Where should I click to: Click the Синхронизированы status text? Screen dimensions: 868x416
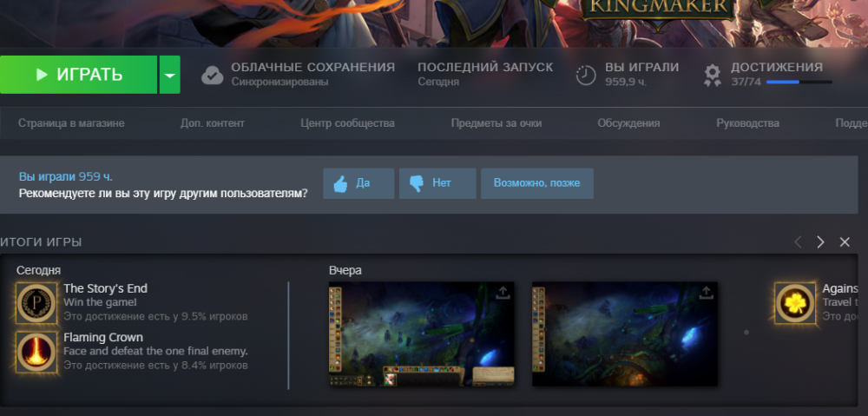(279, 82)
